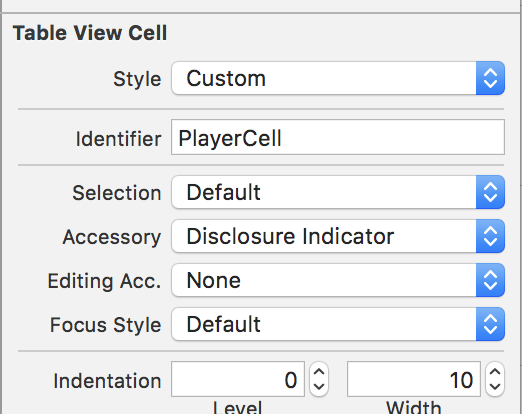Image resolution: width=522 pixels, height=414 pixels.
Task: Increase the Indentation Width with stepper up arrow
Action: coord(495,372)
